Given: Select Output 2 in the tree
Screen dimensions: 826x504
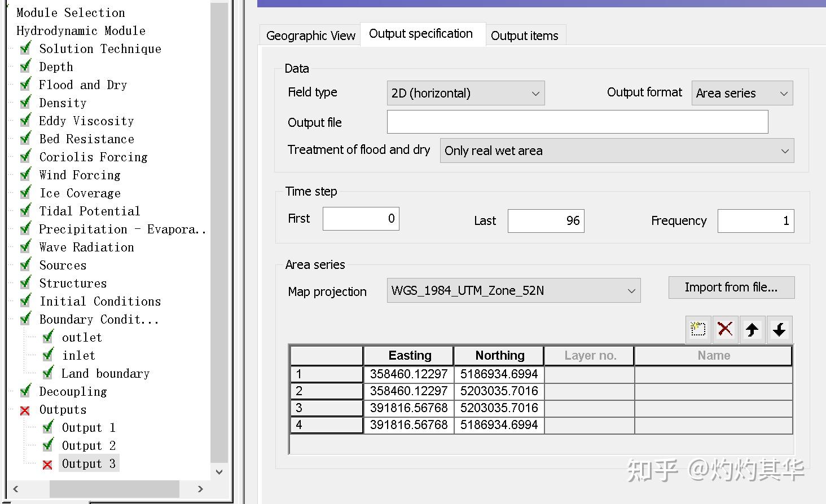Looking at the screenshot, I should [89, 446].
